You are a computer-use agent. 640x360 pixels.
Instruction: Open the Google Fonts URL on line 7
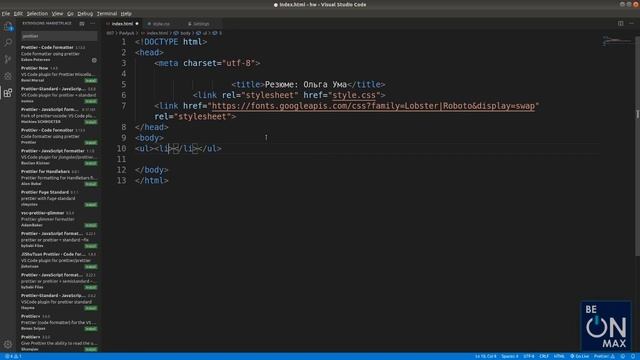[x=373, y=106]
